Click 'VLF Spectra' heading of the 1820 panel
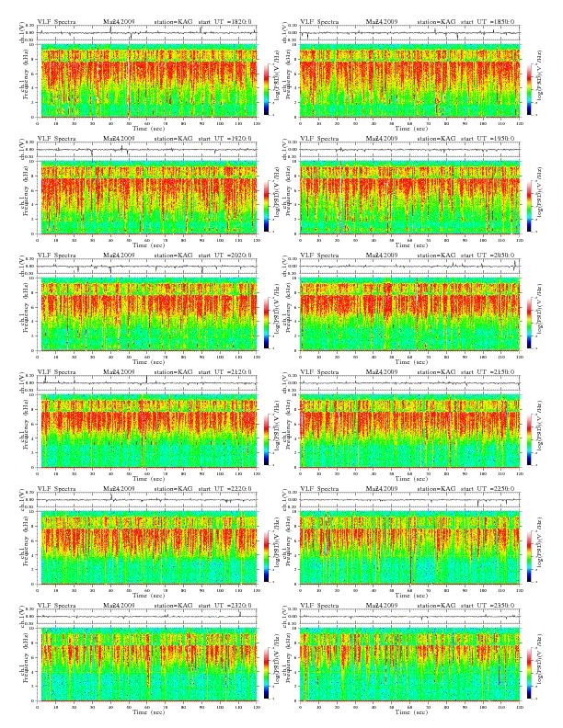This screenshot has height=728, width=563. tap(56, 22)
